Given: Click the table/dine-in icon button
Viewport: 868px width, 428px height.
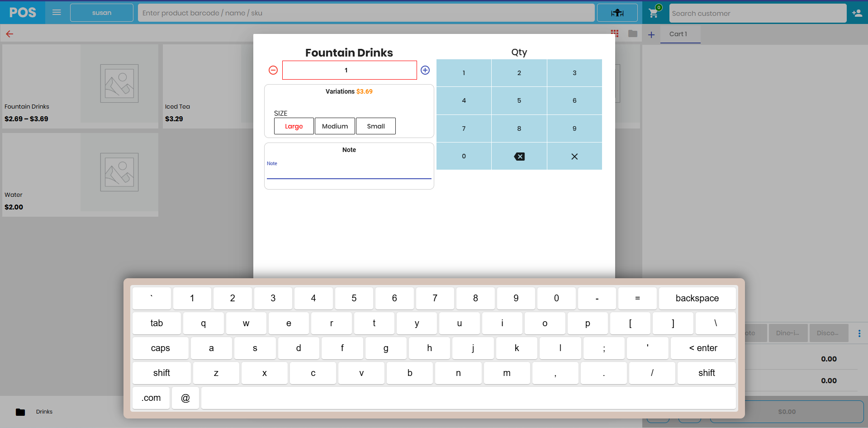Looking at the screenshot, I should [x=617, y=13].
